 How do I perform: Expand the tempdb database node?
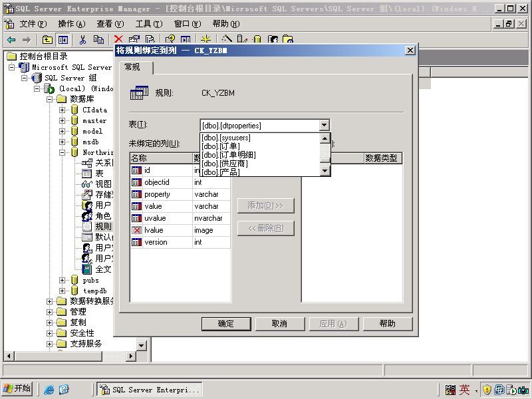(x=62, y=291)
